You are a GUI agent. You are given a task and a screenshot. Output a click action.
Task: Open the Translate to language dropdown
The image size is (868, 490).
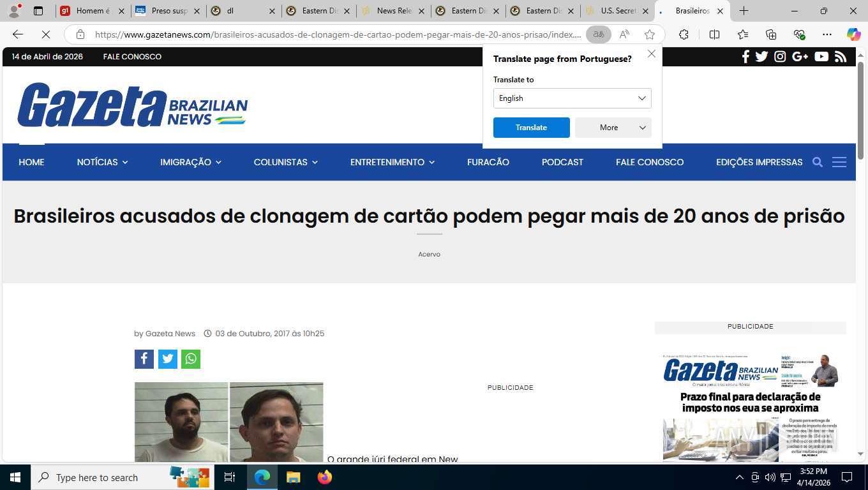point(572,98)
